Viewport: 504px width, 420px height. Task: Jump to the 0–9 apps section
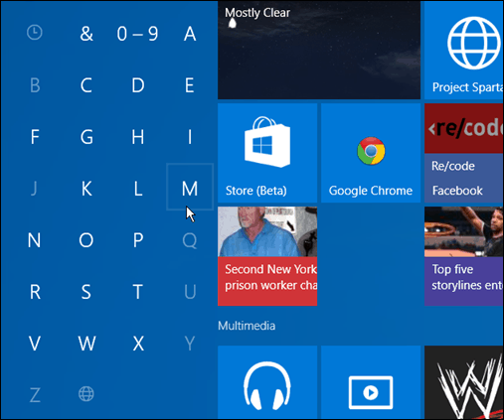[x=137, y=34]
